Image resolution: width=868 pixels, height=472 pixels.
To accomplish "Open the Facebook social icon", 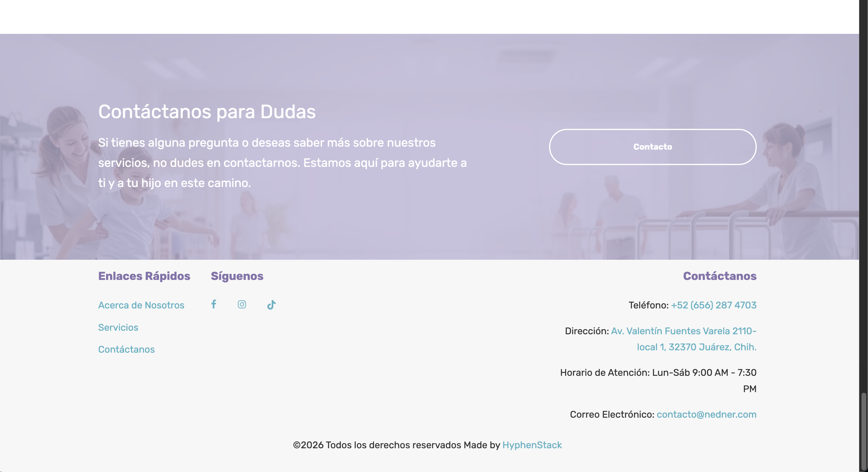I will click(214, 305).
